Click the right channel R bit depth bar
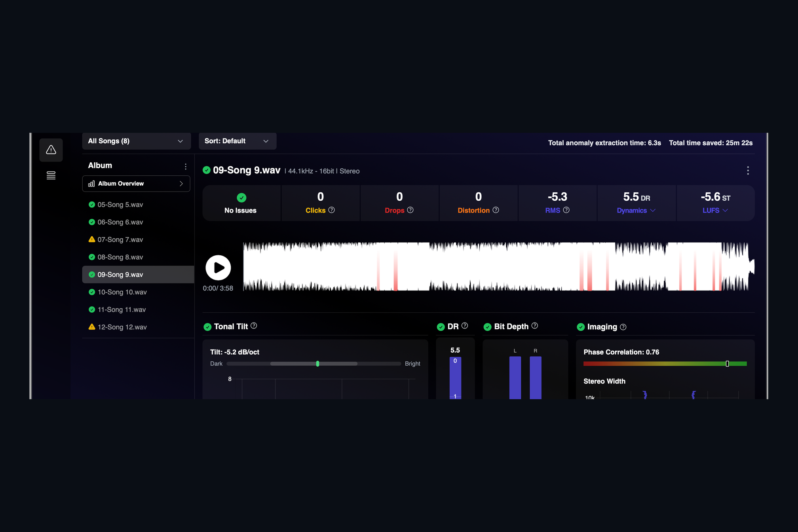The image size is (798, 532). (536, 378)
